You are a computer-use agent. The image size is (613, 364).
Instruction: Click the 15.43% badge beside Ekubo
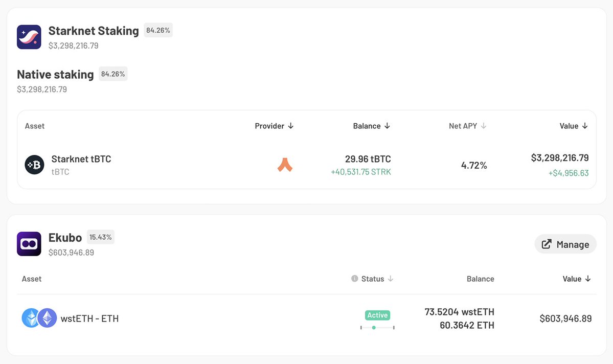click(x=101, y=237)
